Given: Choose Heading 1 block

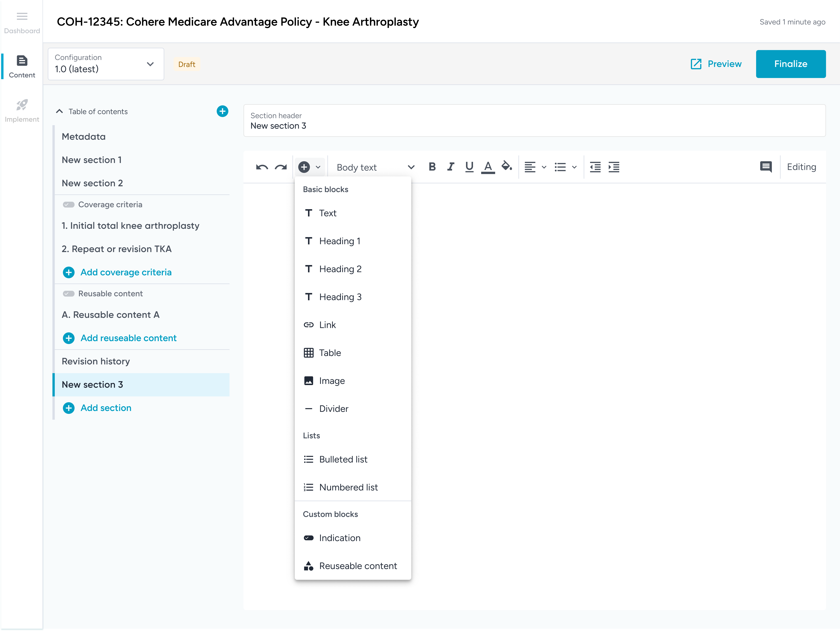Looking at the screenshot, I should 353,241.
